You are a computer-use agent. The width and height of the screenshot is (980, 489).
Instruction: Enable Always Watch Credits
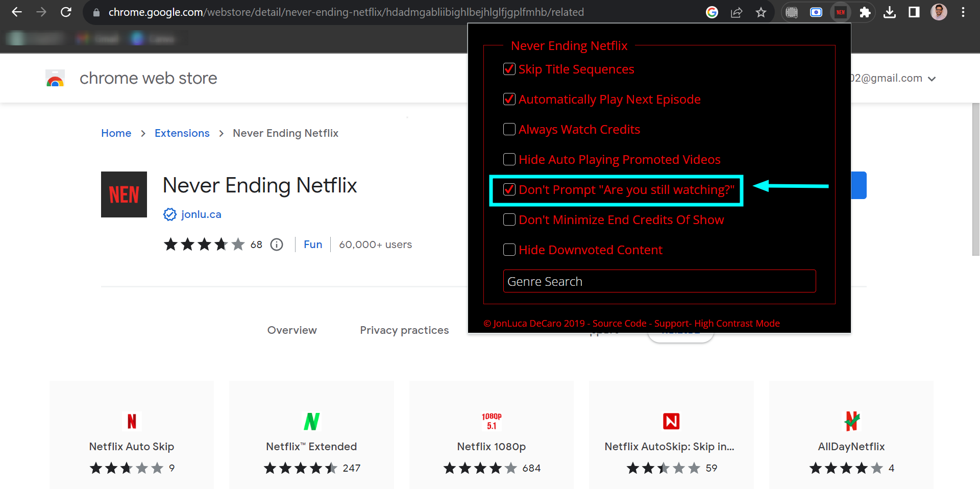tap(509, 129)
